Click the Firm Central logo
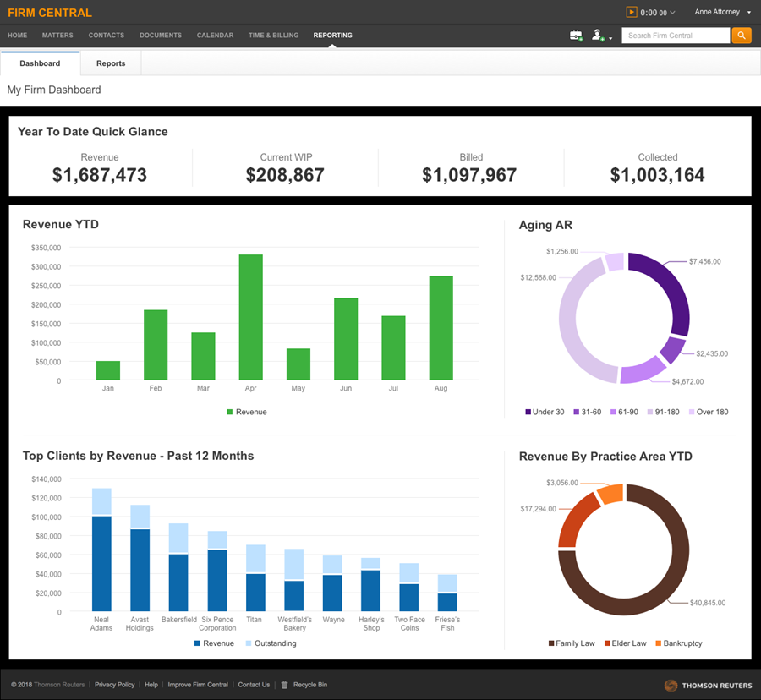This screenshot has height=700, width=761. pos(50,13)
